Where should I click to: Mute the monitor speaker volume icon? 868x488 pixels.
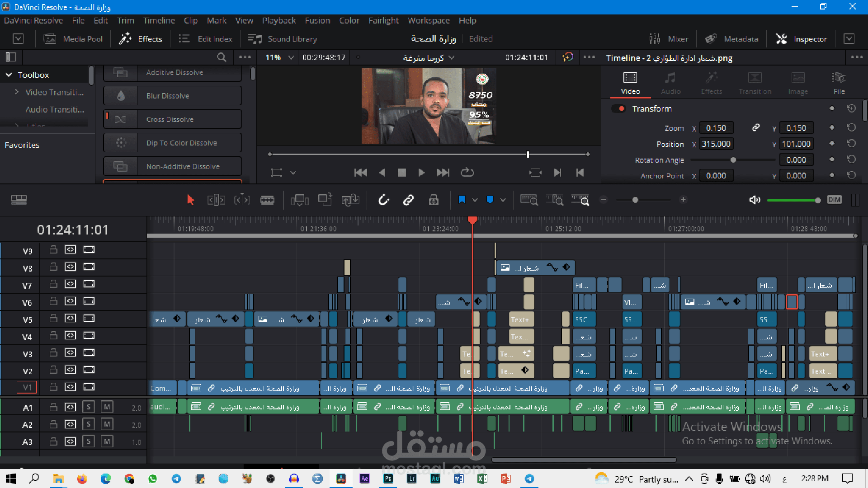755,200
